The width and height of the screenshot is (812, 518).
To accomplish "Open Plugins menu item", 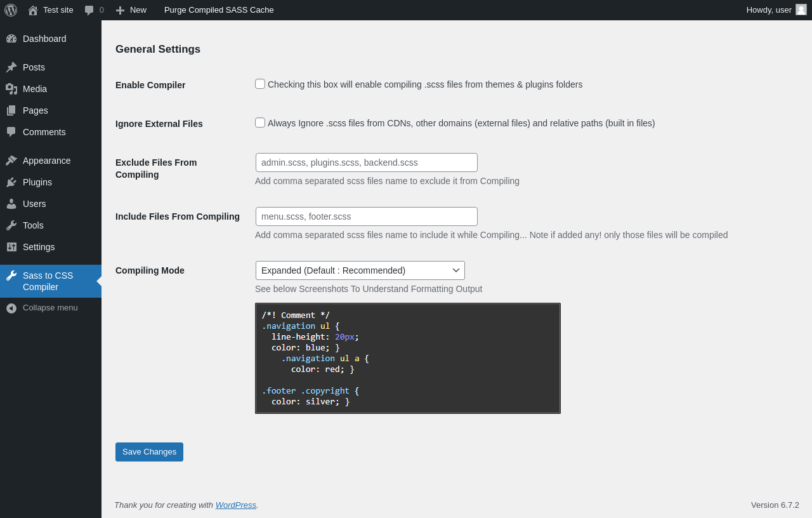I will click(51, 182).
